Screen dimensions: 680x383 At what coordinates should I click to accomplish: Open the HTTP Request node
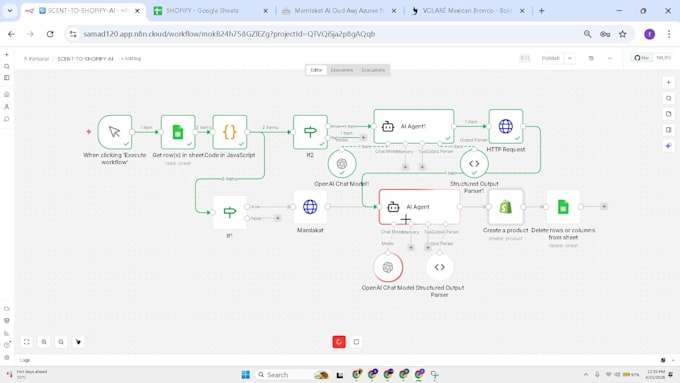click(x=506, y=126)
